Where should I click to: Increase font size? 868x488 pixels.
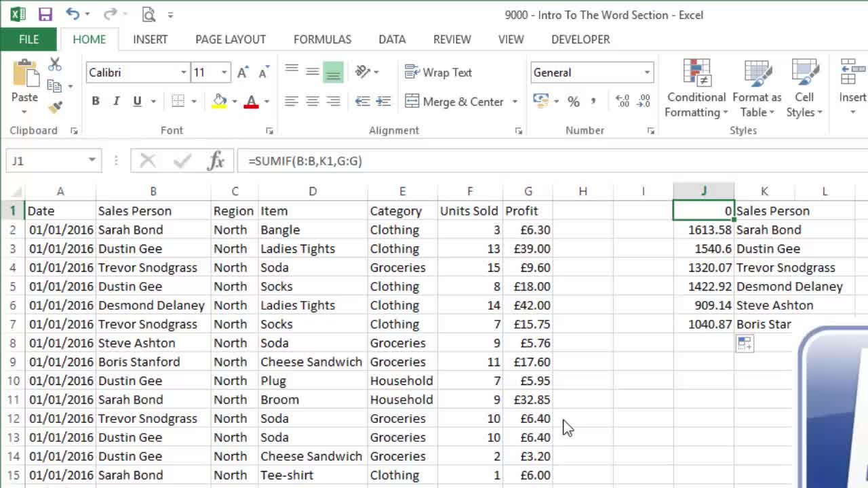243,73
